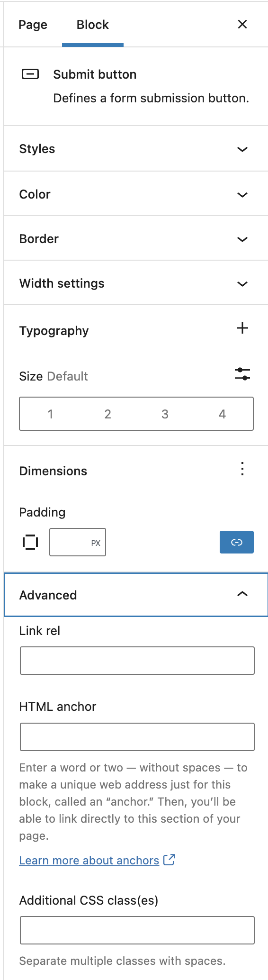
Task: Collapse the Advanced panel
Action: tap(136, 595)
